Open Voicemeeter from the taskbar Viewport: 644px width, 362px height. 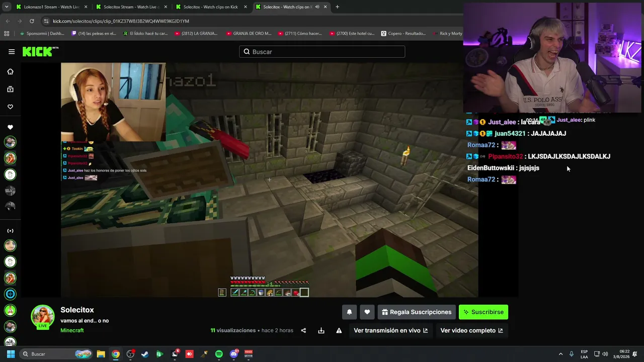[x=248, y=354]
